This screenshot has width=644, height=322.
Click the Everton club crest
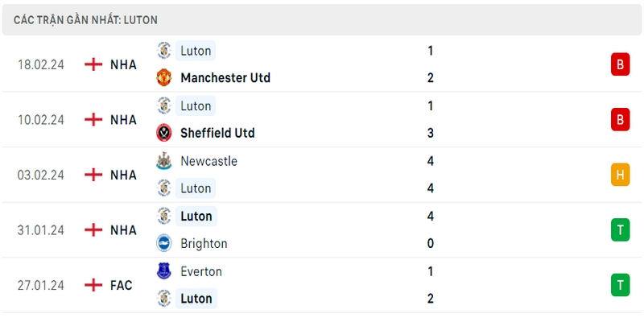164,271
